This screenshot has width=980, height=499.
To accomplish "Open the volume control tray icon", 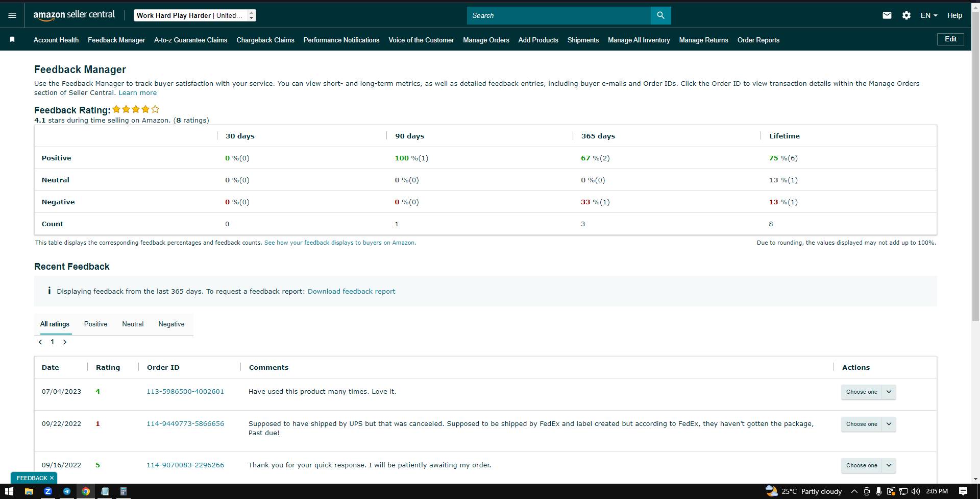I will 916,491.
